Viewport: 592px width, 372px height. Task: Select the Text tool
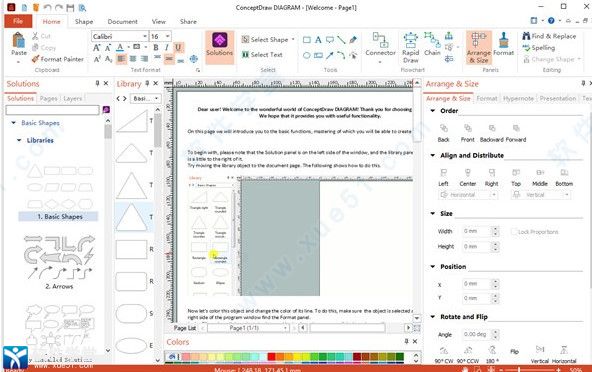click(x=318, y=40)
